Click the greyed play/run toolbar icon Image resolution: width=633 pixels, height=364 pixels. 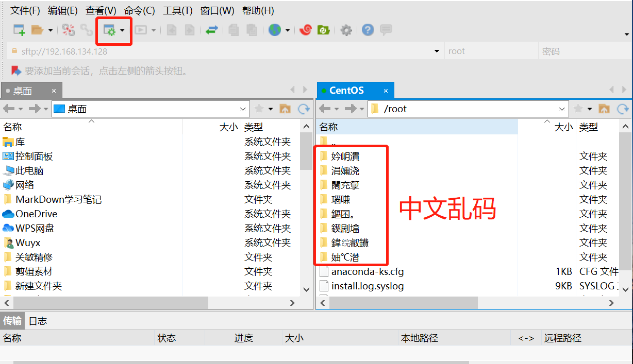click(141, 30)
